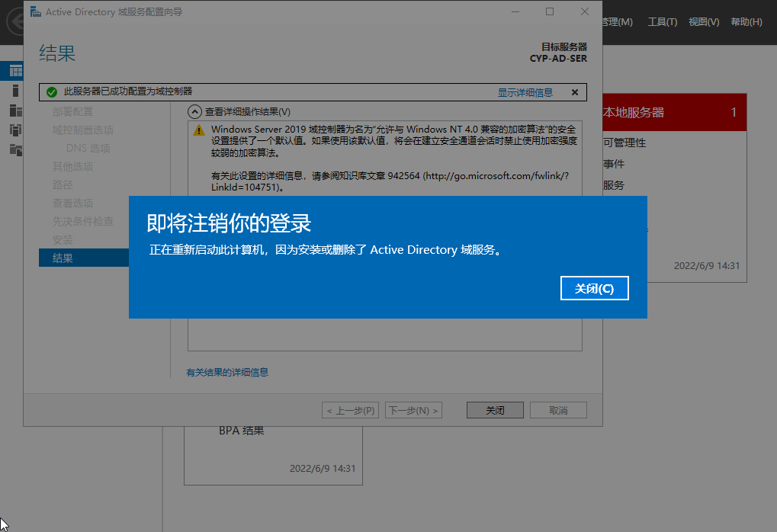Dismiss the success banner with its X
The image size is (777, 532).
(576, 91)
